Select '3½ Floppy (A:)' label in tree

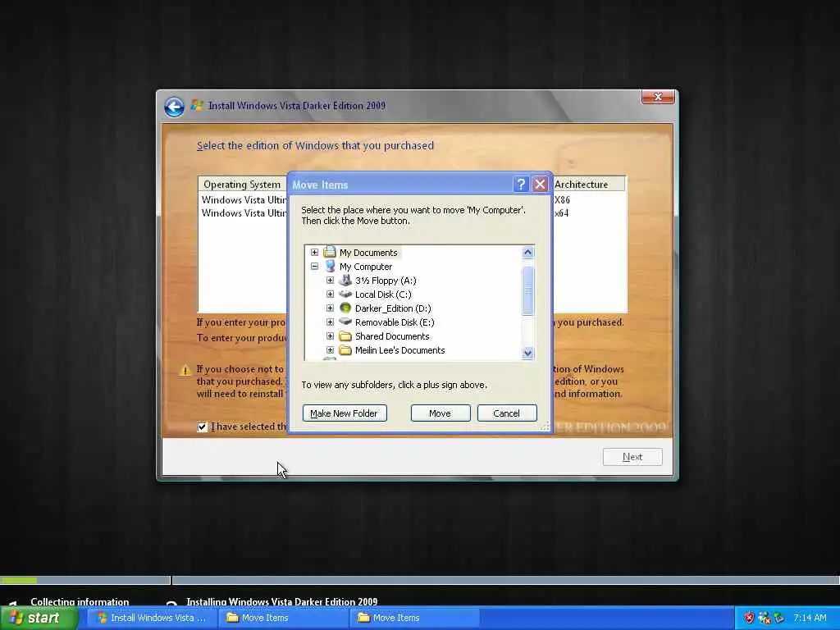(x=386, y=281)
